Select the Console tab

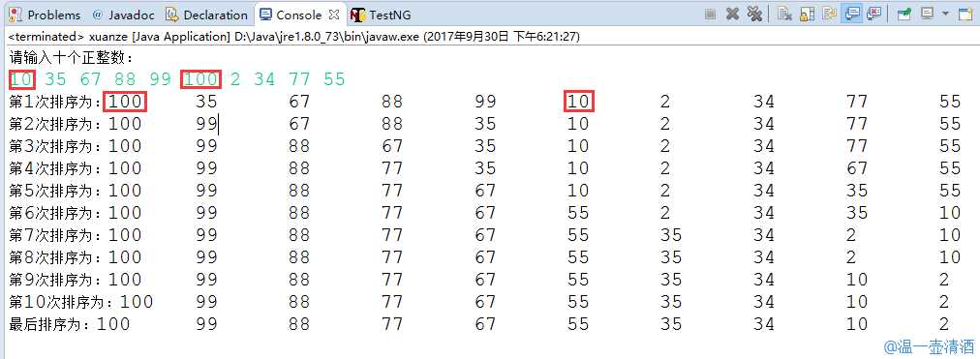click(x=299, y=15)
